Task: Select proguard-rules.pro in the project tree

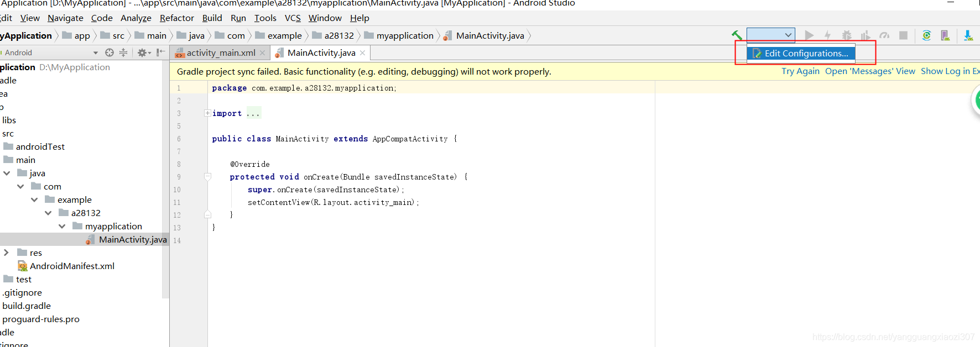Action: pyautogui.click(x=41, y=319)
